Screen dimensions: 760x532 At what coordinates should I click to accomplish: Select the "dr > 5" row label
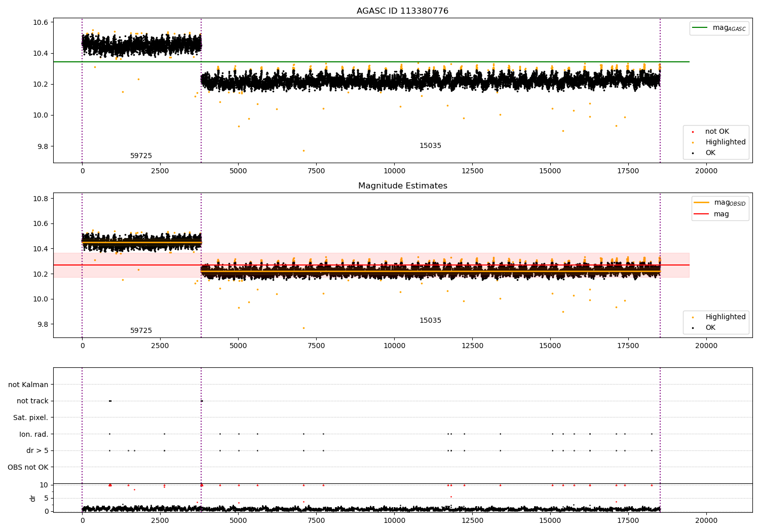pos(37,451)
